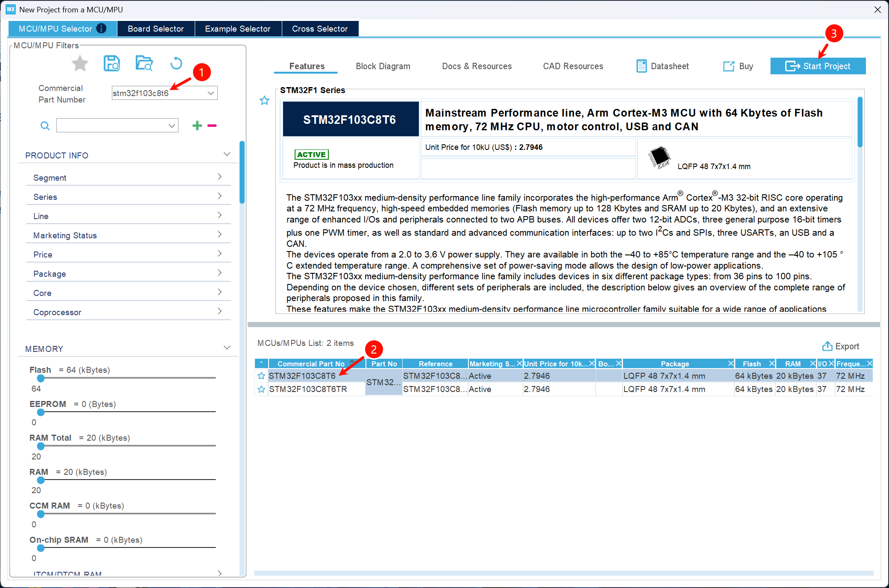
Task: Click the load saved search folder icon
Action: click(x=144, y=63)
